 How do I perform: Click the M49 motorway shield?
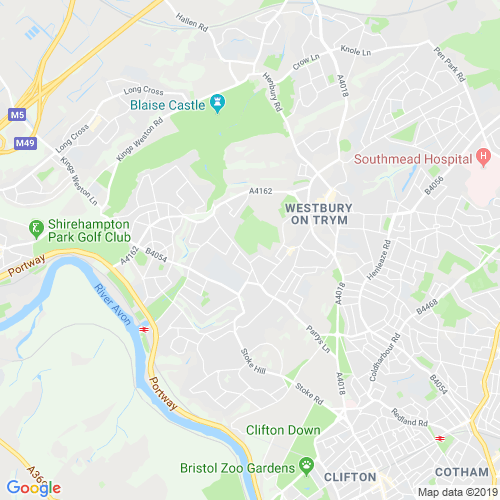[25, 143]
